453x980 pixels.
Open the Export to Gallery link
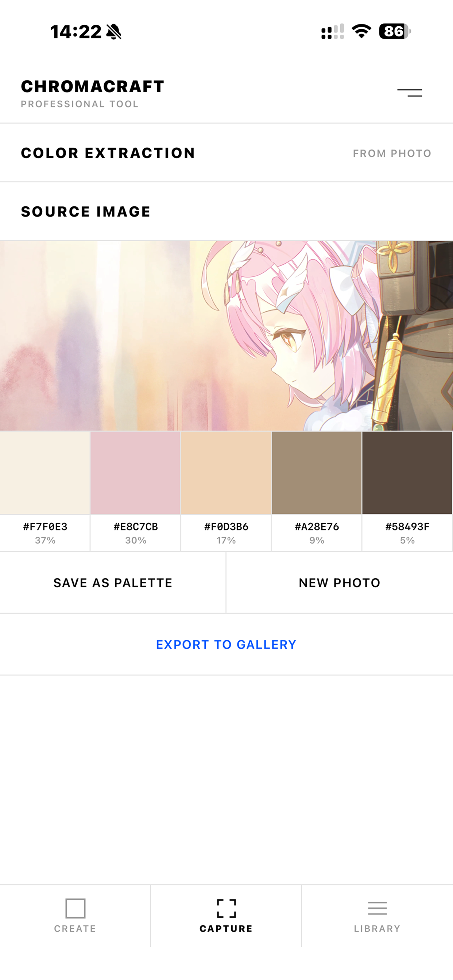[x=226, y=645]
